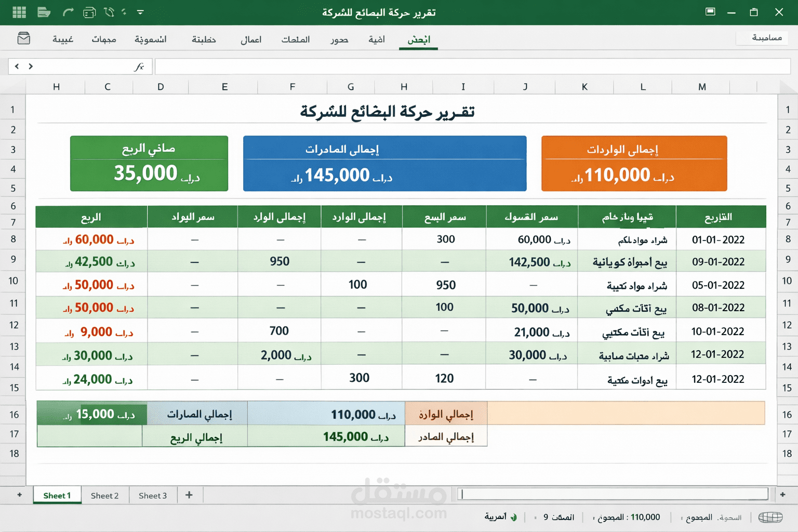798x532 pixels.
Task: Click the plus icon right of horizontal scrollbar
Action: (782, 495)
